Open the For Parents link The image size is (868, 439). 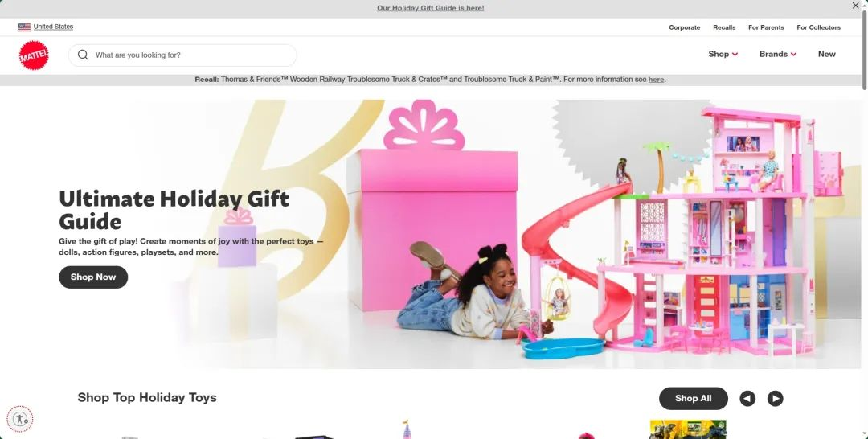click(766, 27)
